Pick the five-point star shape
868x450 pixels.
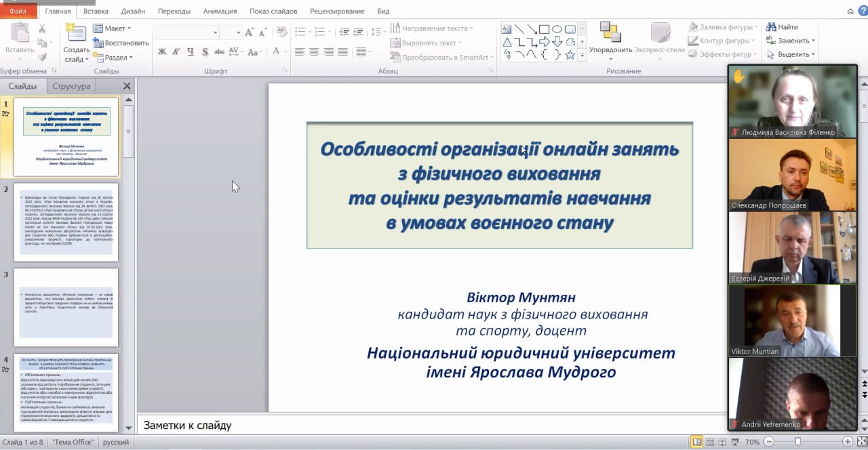click(x=570, y=54)
